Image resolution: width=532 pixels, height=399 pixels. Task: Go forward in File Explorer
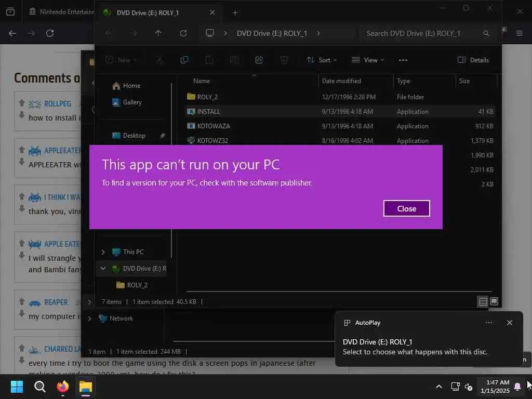click(x=134, y=33)
